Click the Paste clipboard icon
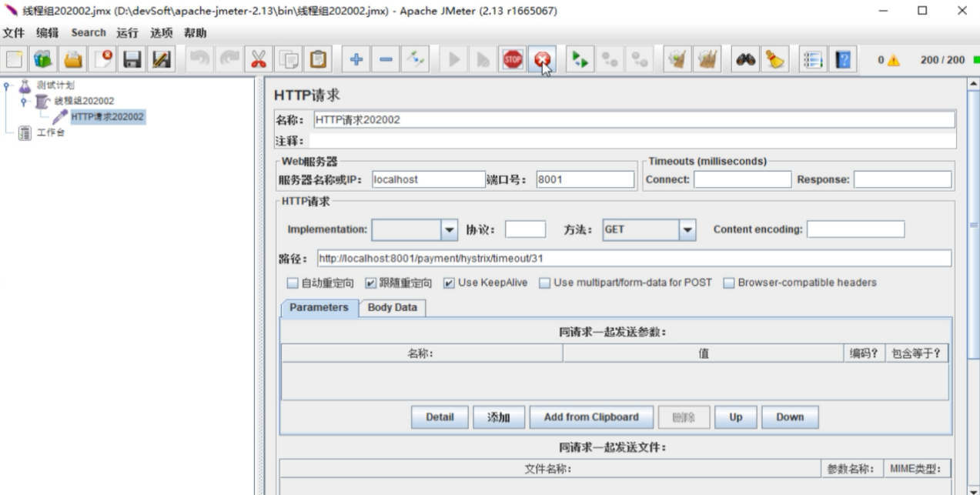Image resolution: width=980 pixels, height=495 pixels. (x=317, y=59)
